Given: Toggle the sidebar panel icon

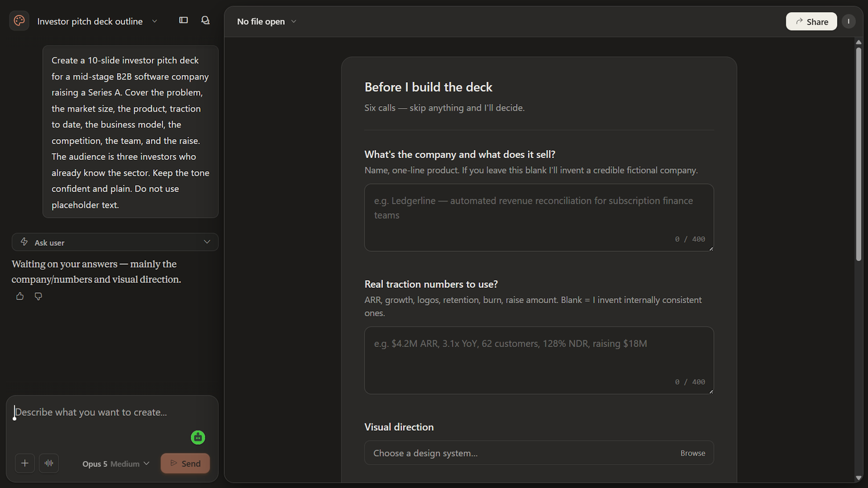Looking at the screenshot, I should (183, 20).
